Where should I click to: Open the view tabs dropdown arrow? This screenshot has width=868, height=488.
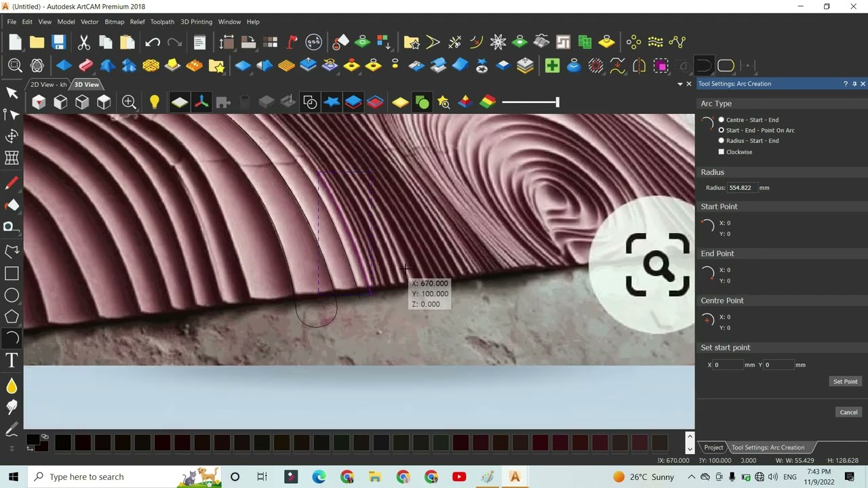click(680, 84)
